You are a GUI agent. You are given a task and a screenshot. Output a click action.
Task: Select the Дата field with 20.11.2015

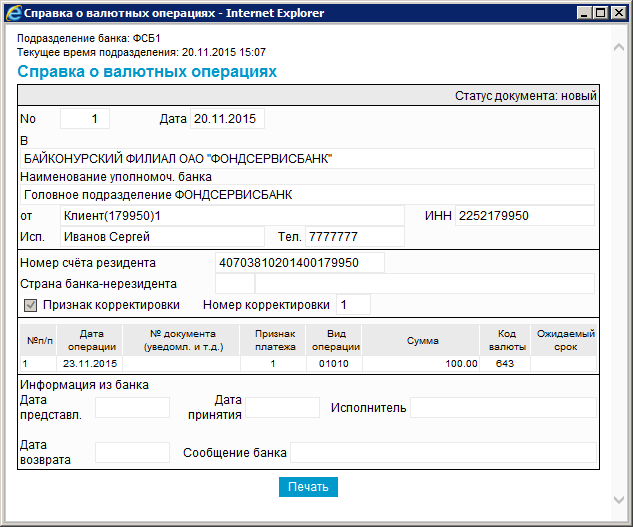(x=227, y=119)
